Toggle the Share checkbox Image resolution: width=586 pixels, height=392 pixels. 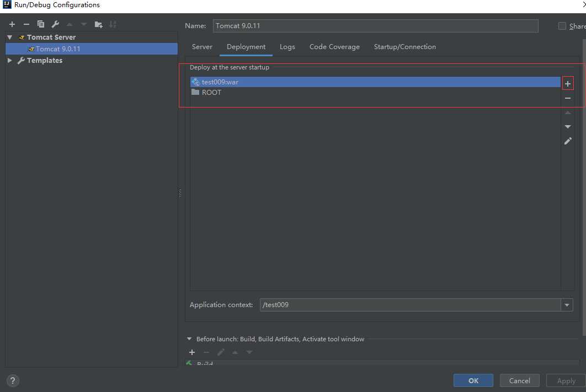(562, 26)
